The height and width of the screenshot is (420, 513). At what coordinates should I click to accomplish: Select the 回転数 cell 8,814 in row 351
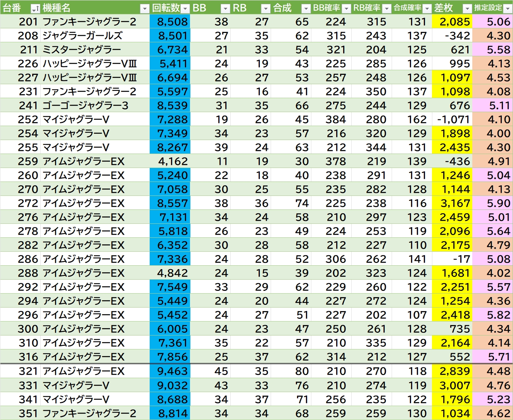pos(170,413)
